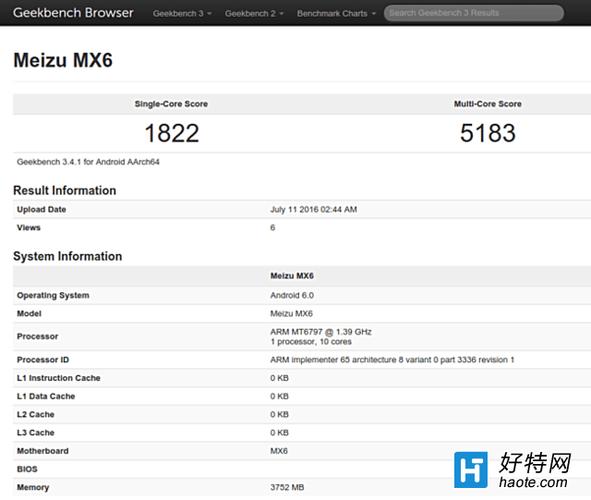Viewport: 591px width, 500px height.
Task: Select the L1 Instruction Cache label
Action: coord(58,378)
